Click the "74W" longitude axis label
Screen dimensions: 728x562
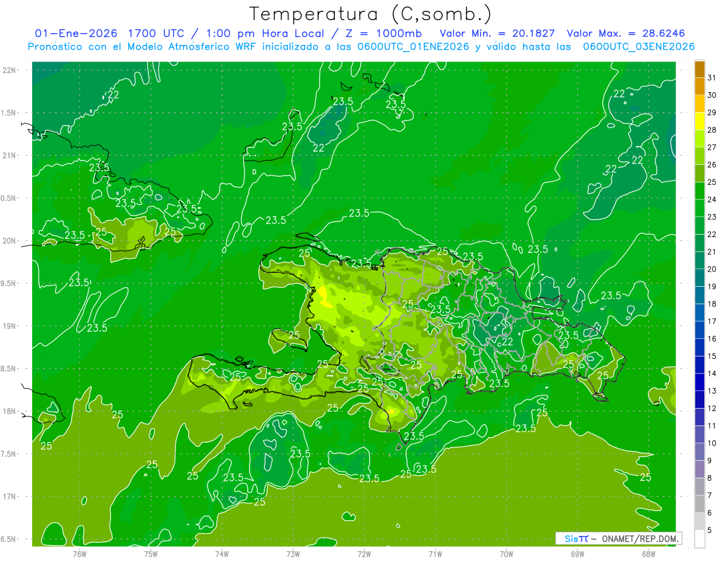[x=222, y=554]
